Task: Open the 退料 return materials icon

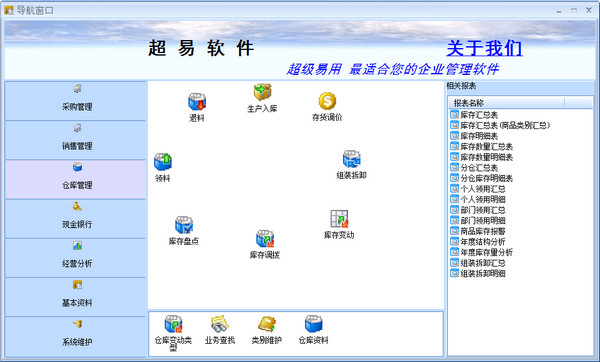Action: click(x=197, y=102)
